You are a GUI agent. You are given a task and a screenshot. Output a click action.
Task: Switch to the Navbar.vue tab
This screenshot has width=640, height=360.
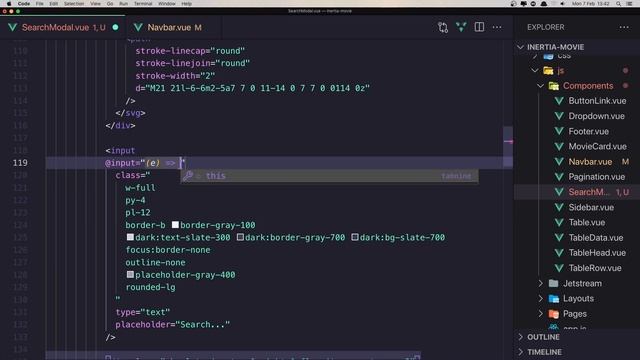coord(173,27)
